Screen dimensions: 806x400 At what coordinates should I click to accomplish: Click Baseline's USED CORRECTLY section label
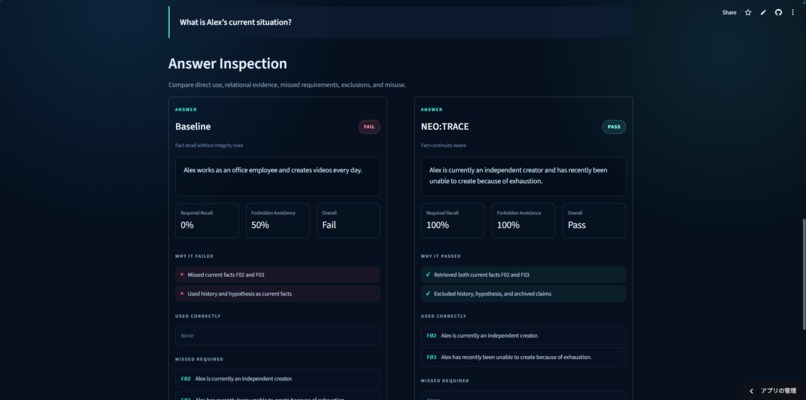(197, 316)
